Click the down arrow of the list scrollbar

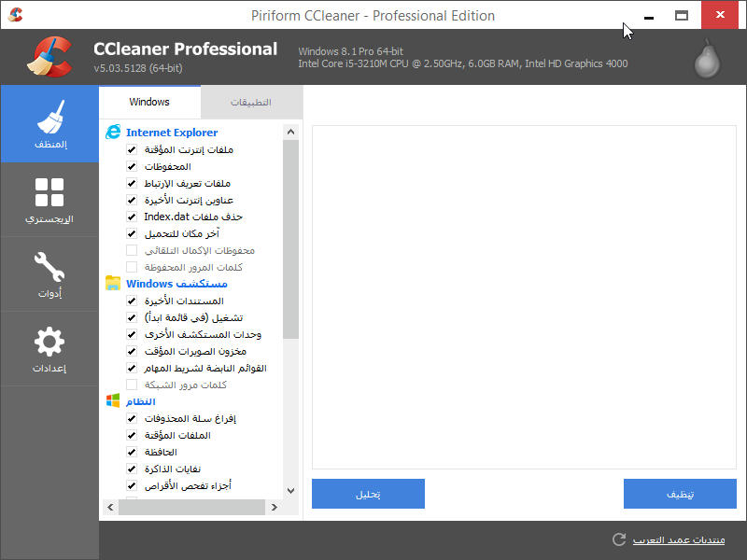pos(290,489)
